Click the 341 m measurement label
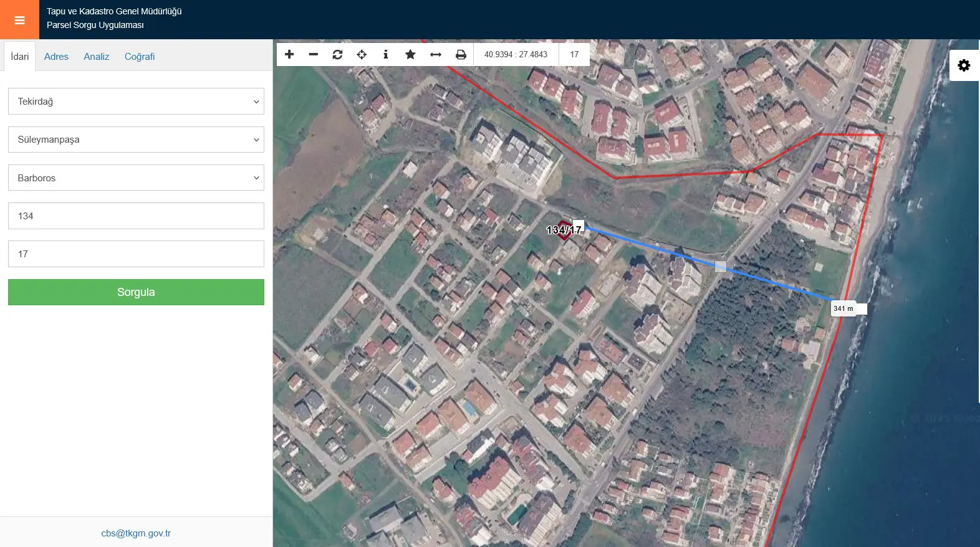This screenshot has height=547, width=980. 843,308
